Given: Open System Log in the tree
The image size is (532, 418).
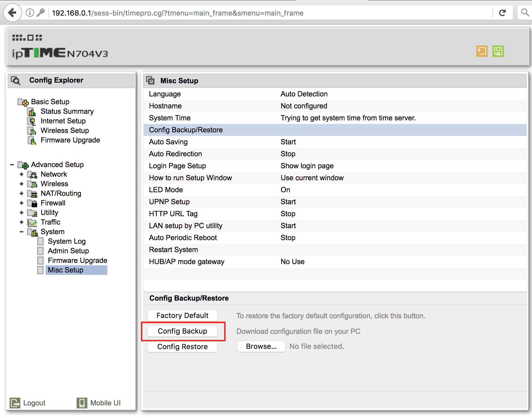Looking at the screenshot, I should (67, 241).
